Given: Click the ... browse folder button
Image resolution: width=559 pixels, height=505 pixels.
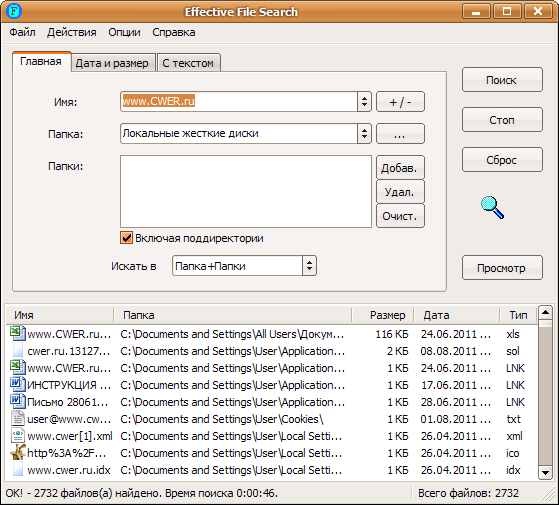Looking at the screenshot, I should click(400, 134).
